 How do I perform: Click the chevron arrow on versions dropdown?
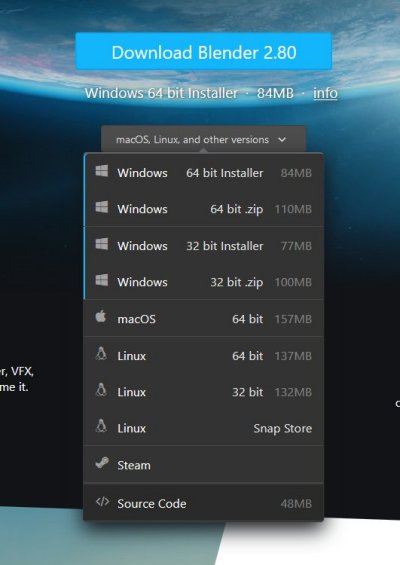click(282, 139)
